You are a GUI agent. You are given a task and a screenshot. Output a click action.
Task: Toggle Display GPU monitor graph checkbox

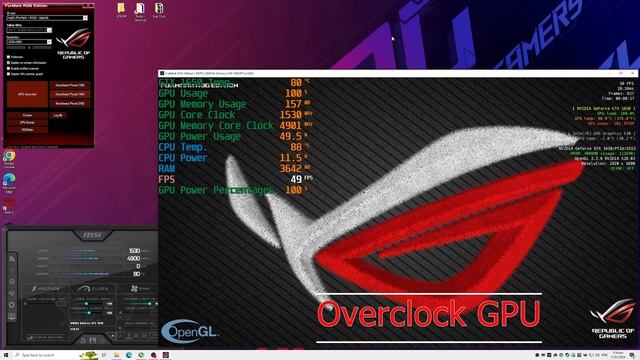point(8,74)
